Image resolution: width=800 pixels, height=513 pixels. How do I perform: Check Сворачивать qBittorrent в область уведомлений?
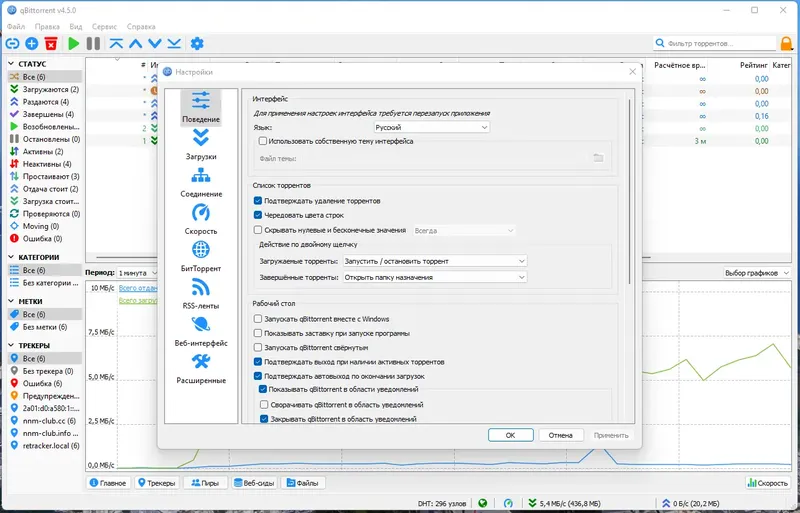point(264,405)
